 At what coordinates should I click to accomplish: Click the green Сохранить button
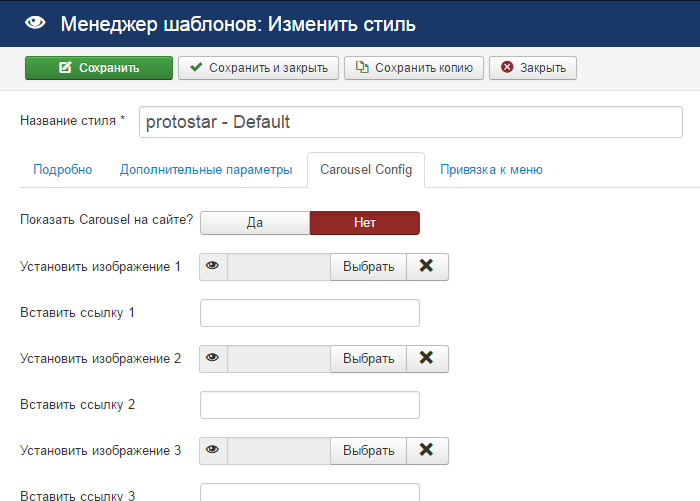pos(99,68)
